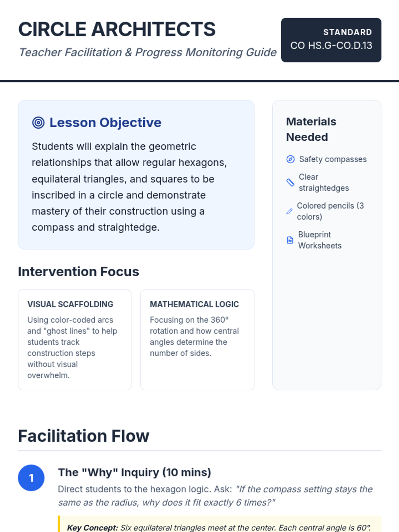
Task: Click the target icon beside Lesson Objective
Action: tap(38, 123)
